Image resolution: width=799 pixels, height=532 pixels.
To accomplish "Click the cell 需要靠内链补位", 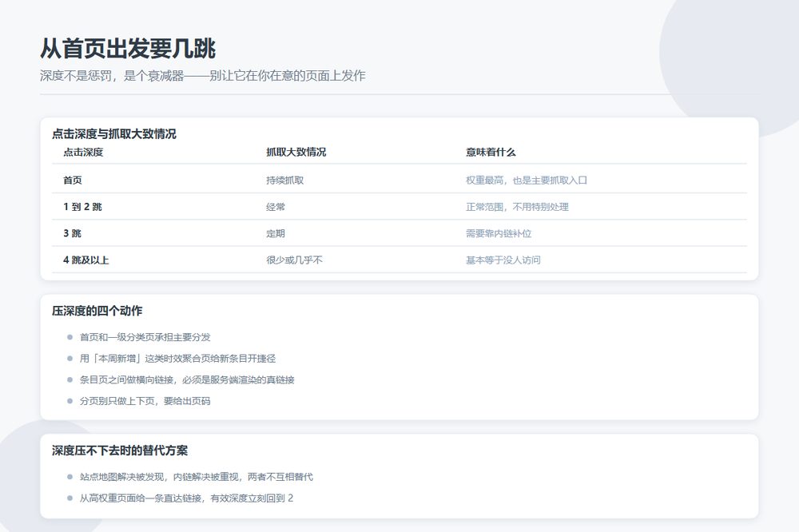I will (499, 233).
